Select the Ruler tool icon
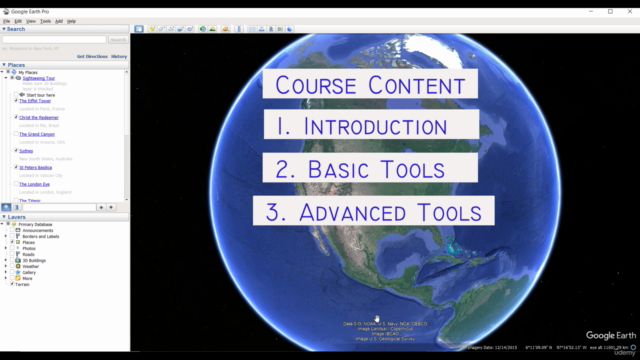This screenshot has width=640, height=360. 239,29
